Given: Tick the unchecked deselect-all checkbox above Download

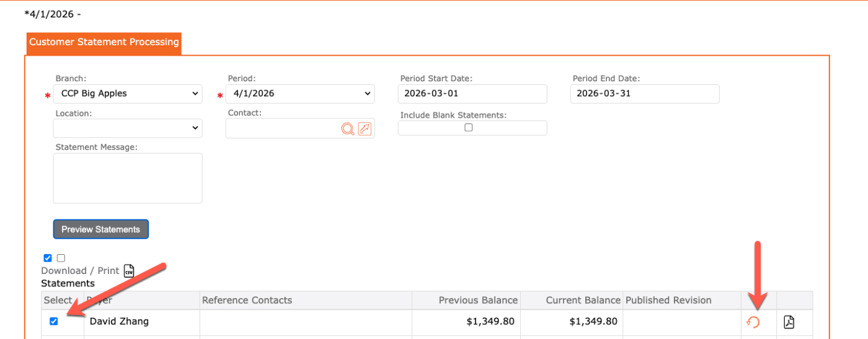Looking at the screenshot, I should click(61, 258).
